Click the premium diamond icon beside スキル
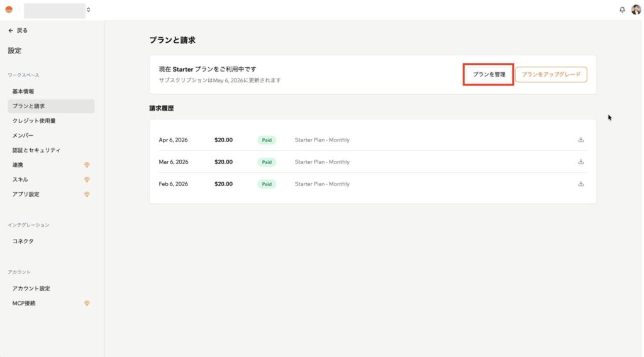The width and height of the screenshot is (644, 357). (x=87, y=180)
